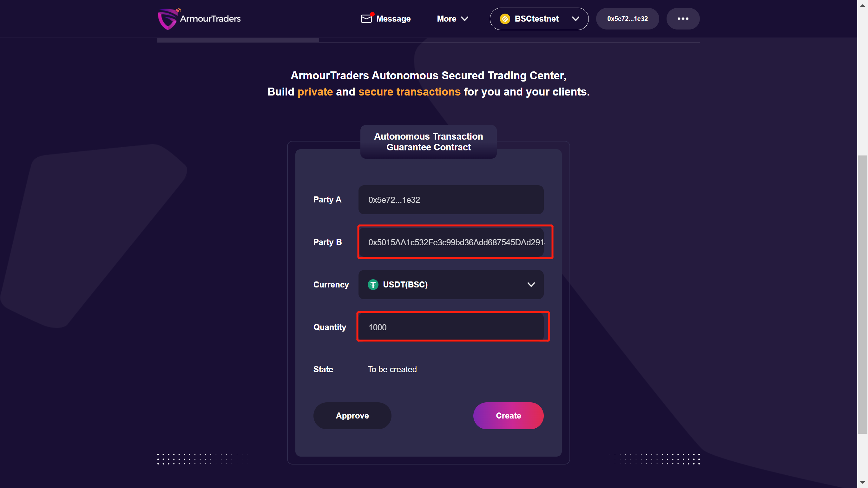
Task: Open the three-dots overflow menu
Action: coord(683,19)
